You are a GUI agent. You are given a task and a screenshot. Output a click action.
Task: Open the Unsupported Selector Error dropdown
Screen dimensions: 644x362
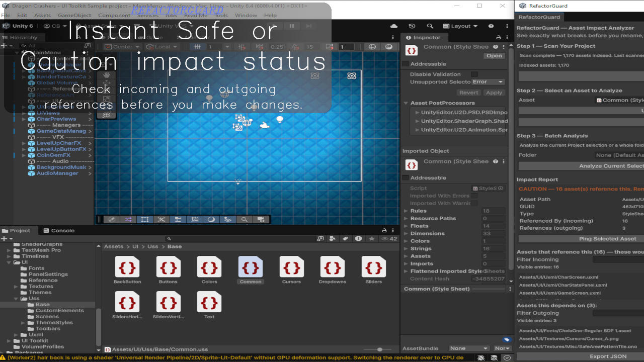tap(488, 82)
